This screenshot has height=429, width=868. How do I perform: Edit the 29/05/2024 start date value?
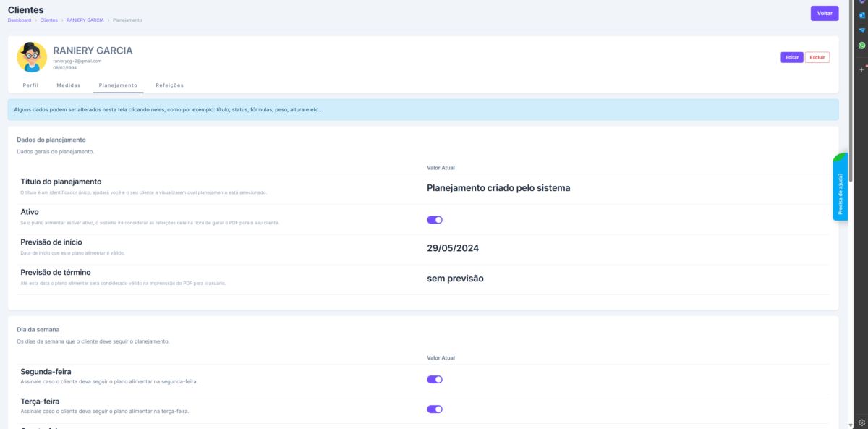coord(453,248)
